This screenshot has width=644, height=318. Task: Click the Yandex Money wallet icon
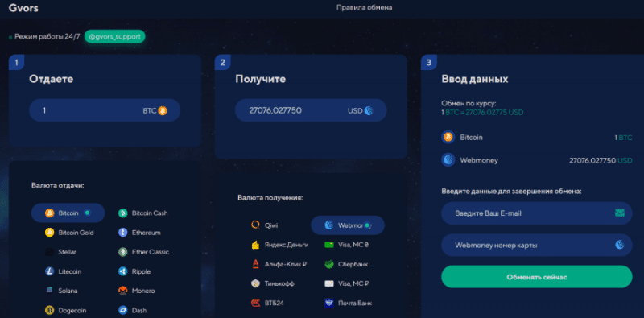coord(255,245)
